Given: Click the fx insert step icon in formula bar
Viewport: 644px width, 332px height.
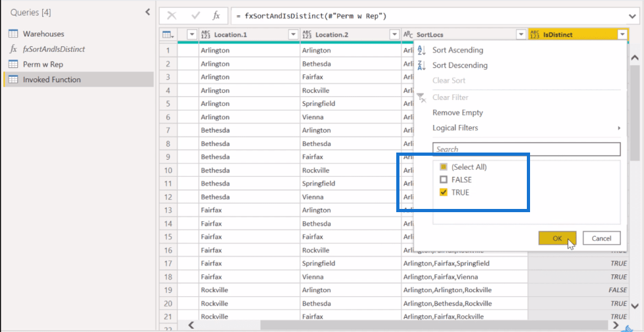Looking at the screenshot, I should tap(216, 15).
